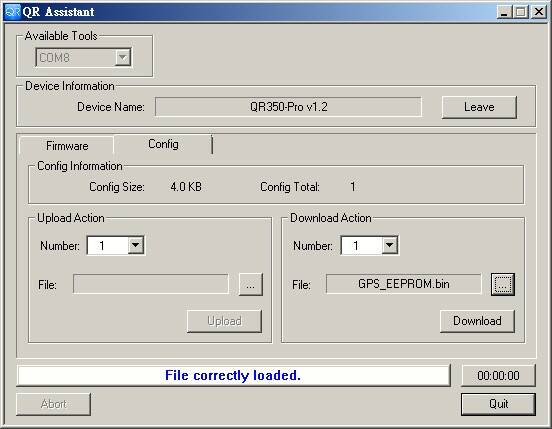The image size is (552, 429).
Task: Click the greyed Upload button
Action: 224,321
